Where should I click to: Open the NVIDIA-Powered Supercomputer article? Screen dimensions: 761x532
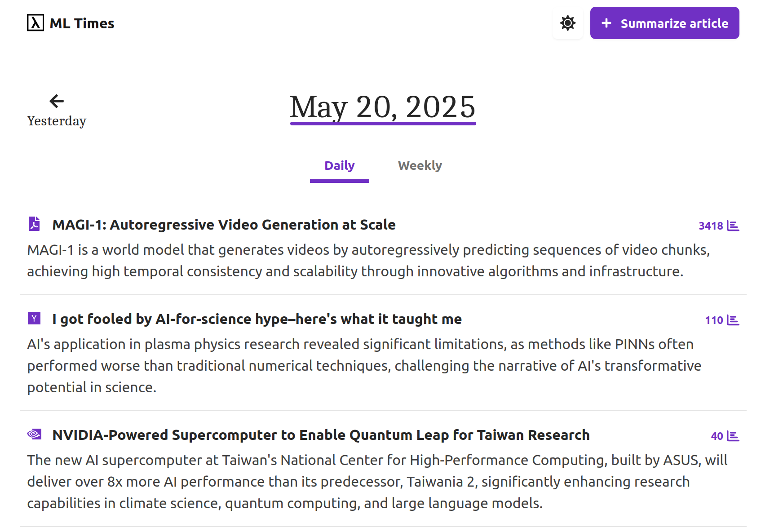(321, 434)
